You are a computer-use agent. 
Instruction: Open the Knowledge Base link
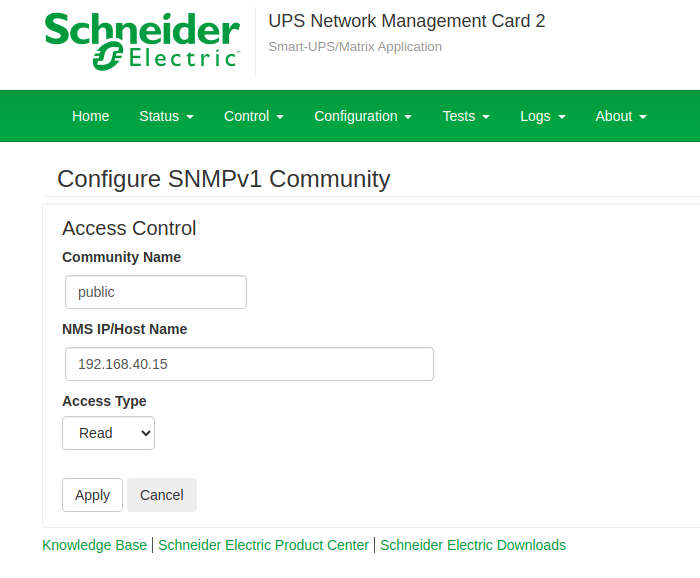click(x=94, y=545)
